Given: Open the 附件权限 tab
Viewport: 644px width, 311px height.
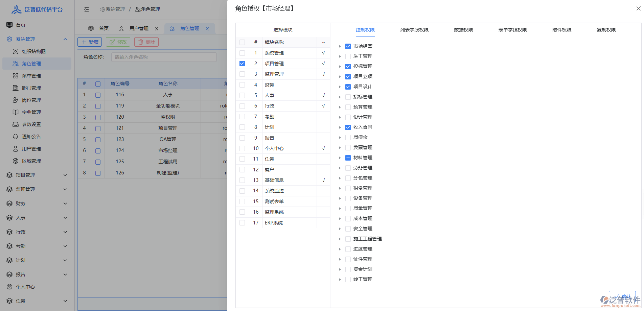Looking at the screenshot, I should pos(561,30).
